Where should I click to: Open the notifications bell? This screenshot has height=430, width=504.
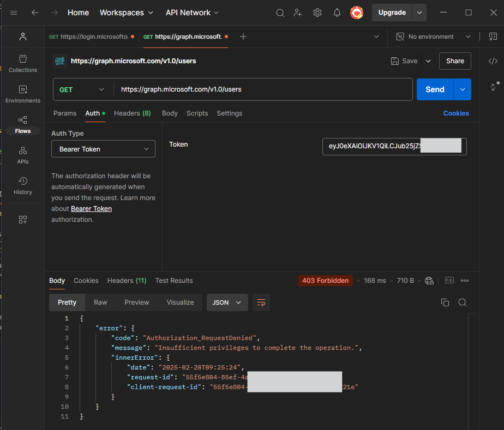337,13
